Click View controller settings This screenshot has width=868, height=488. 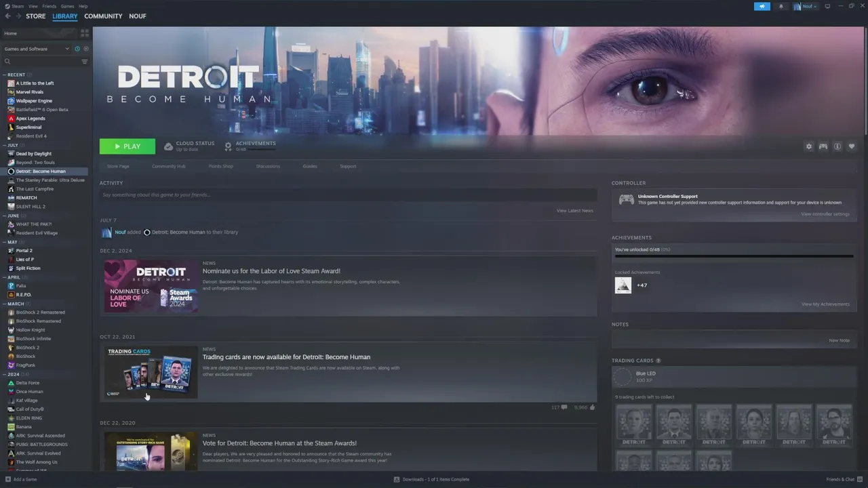coord(825,214)
